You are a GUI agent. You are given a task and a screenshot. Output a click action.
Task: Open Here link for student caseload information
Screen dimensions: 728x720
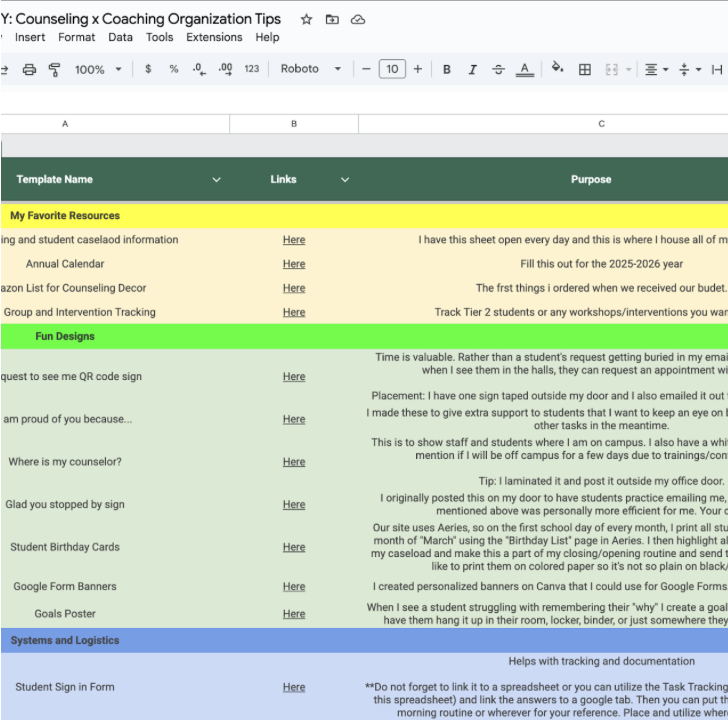pyautogui.click(x=294, y=240)
